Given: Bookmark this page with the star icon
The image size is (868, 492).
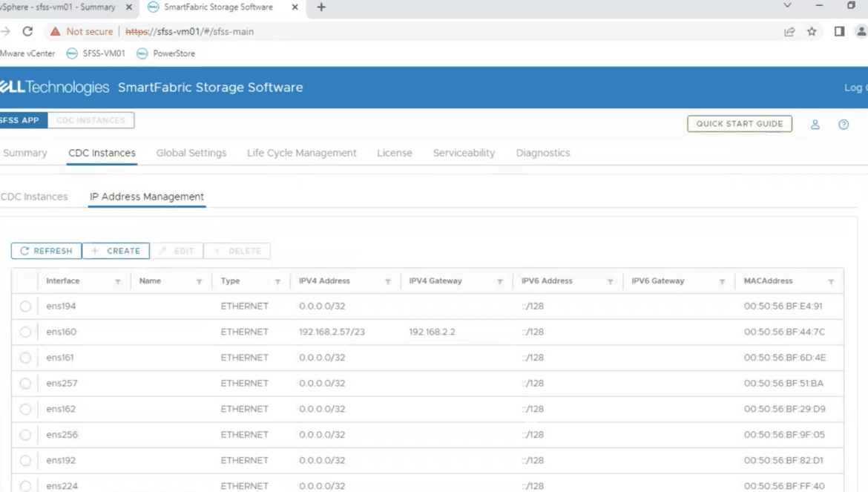Looking at the screenshot, I should (812, 32).
